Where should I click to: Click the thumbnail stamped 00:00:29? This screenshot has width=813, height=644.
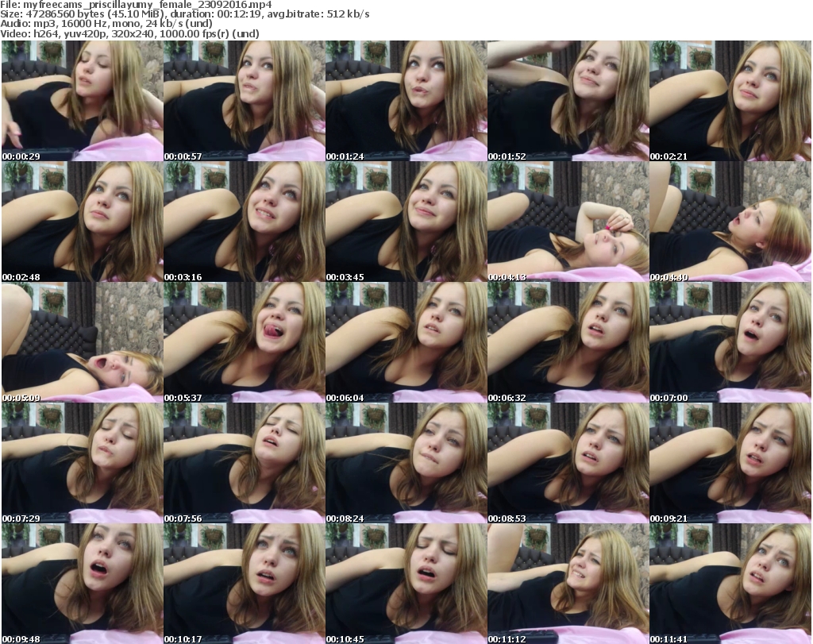pyautogui.click(x=83, y=101)
